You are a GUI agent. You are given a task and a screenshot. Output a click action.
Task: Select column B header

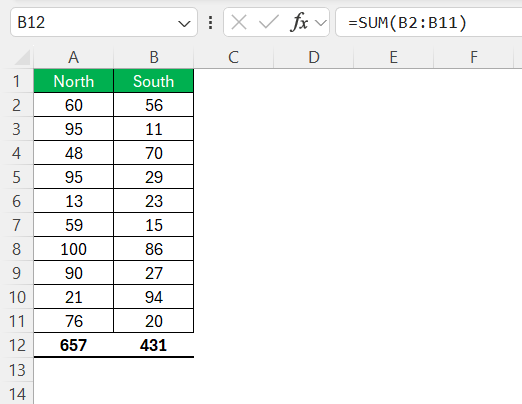[154, 57]
